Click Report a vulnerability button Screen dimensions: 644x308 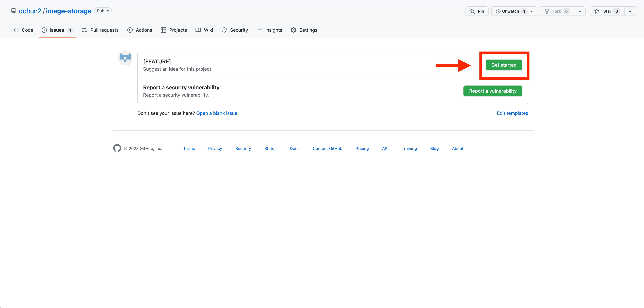492,91
